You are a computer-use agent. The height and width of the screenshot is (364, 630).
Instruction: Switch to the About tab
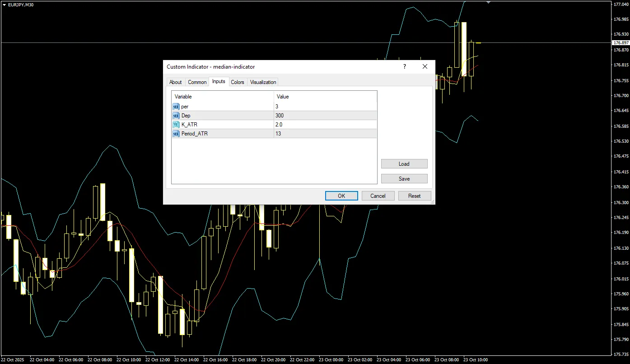(175, 82)
